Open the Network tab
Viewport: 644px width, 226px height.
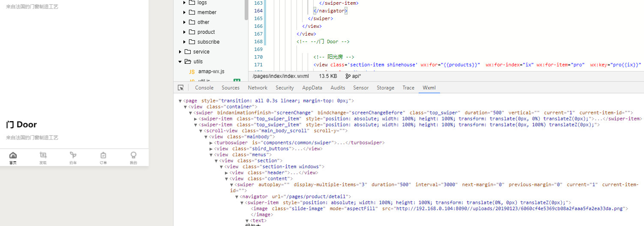point(258,88)
